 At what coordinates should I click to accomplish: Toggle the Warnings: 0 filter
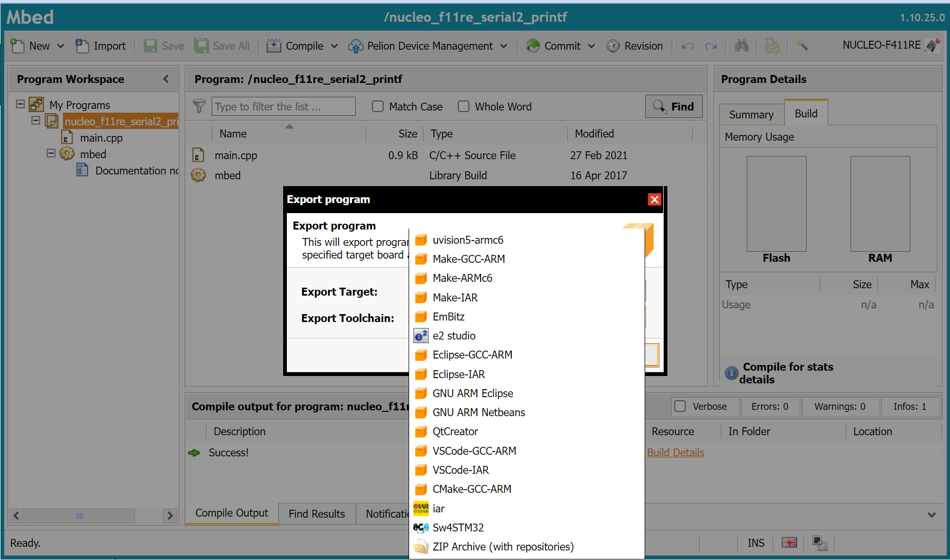tap(840, 407)
